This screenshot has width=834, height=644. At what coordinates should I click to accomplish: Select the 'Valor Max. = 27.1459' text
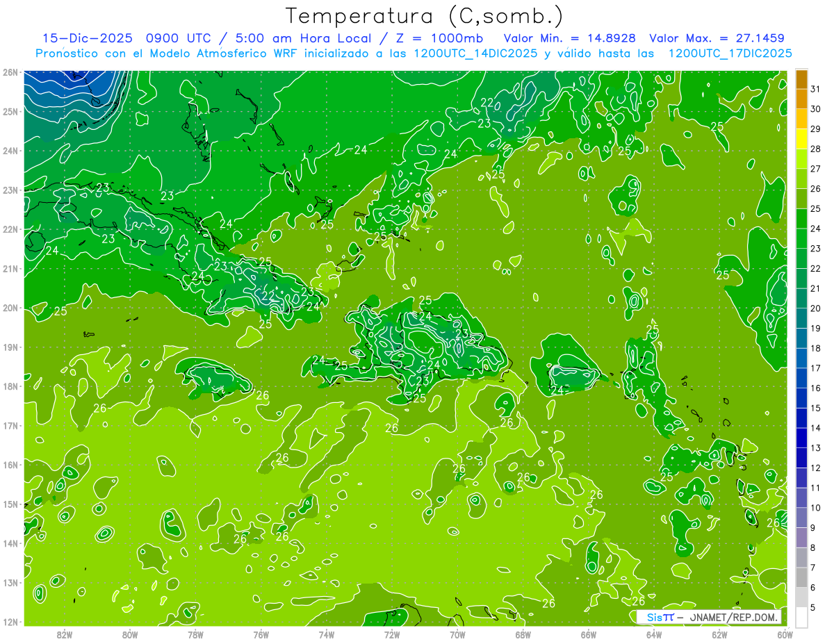point(717,38)
